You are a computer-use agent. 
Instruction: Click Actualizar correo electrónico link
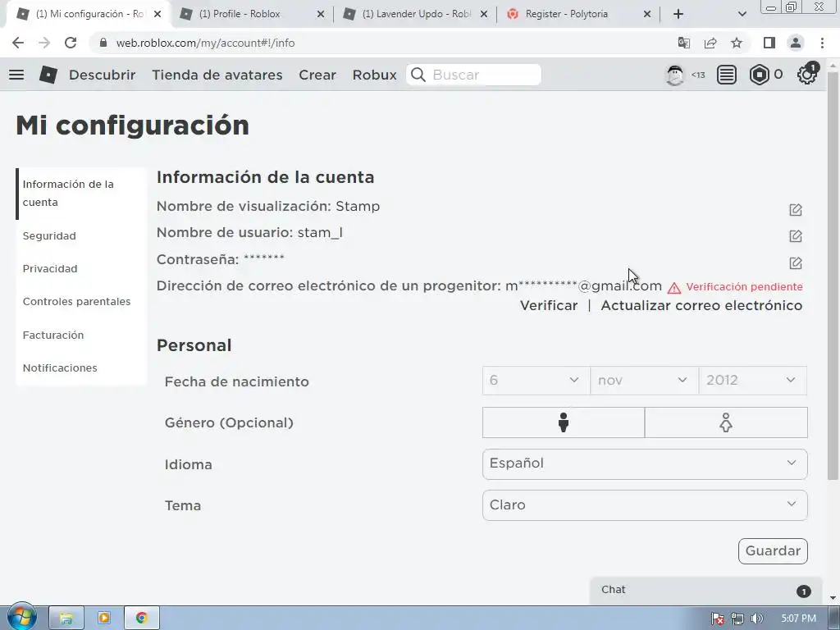[701, 305]
